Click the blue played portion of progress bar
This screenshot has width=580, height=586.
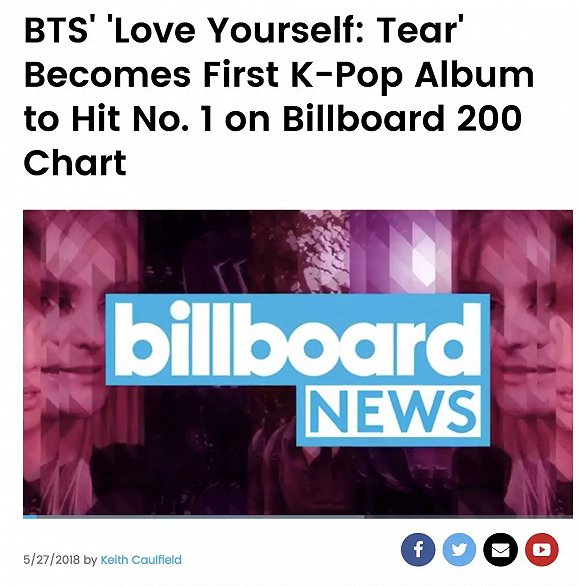pos(30,517)
